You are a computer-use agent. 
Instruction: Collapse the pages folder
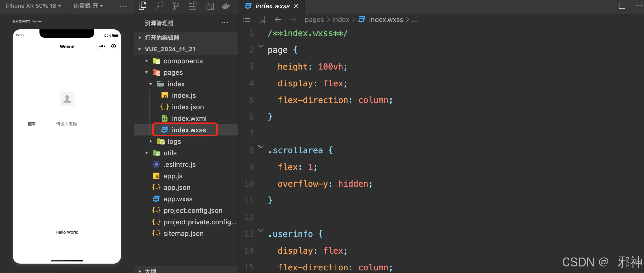(x=186, y=72)
